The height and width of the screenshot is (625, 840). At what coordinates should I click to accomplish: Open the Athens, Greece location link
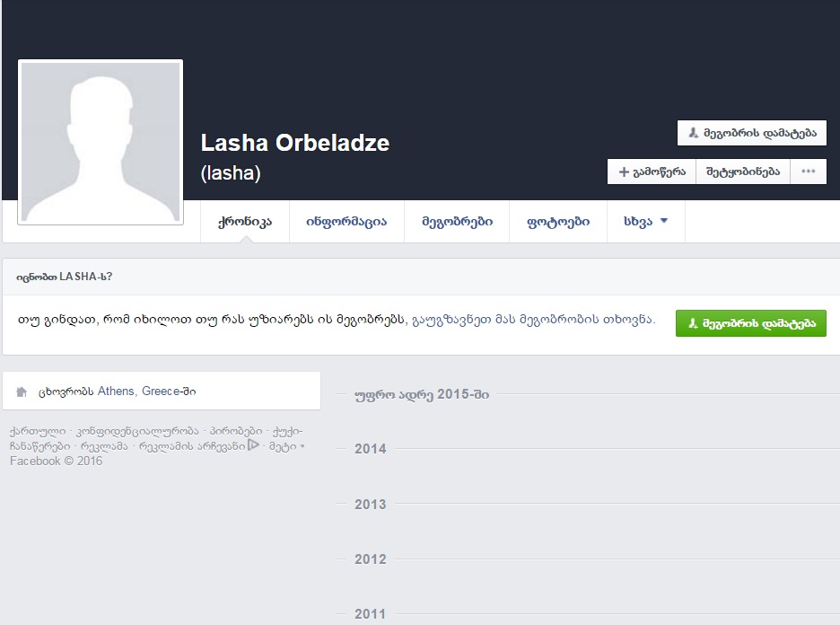[139, 392]
